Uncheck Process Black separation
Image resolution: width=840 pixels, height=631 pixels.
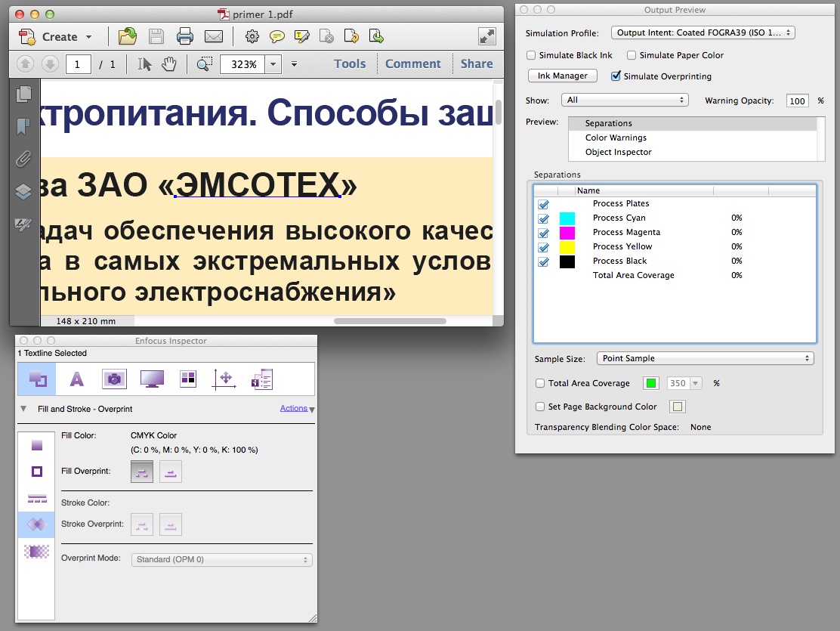point(543,261)
